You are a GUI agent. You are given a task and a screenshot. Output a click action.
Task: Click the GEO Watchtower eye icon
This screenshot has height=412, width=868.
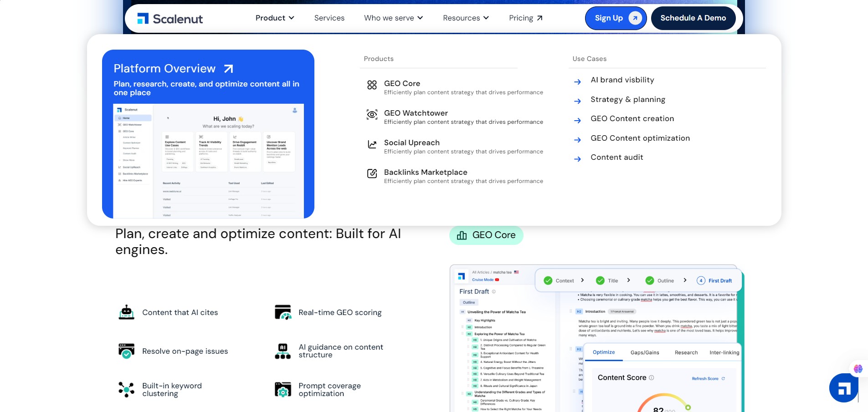(x=372, y=115)
